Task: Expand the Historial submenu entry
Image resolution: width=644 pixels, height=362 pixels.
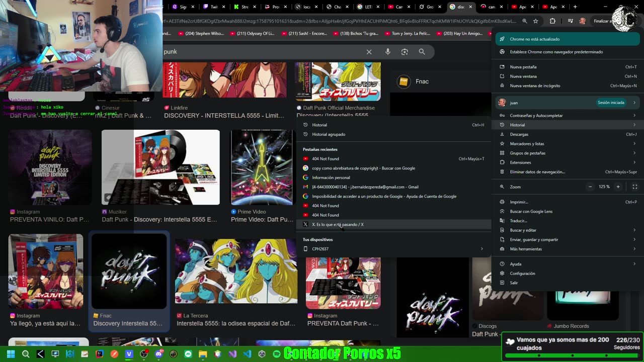Action: (x=568, y=125)
